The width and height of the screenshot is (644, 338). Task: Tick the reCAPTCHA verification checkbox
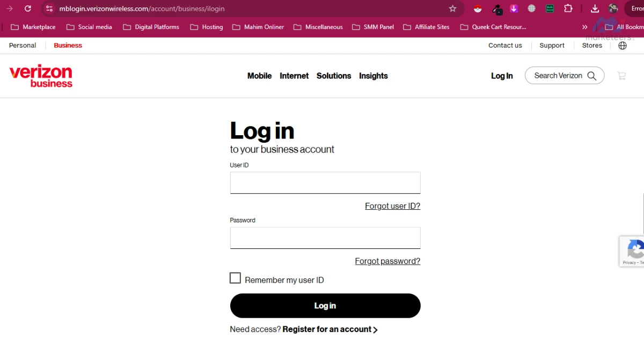point(636,251)
